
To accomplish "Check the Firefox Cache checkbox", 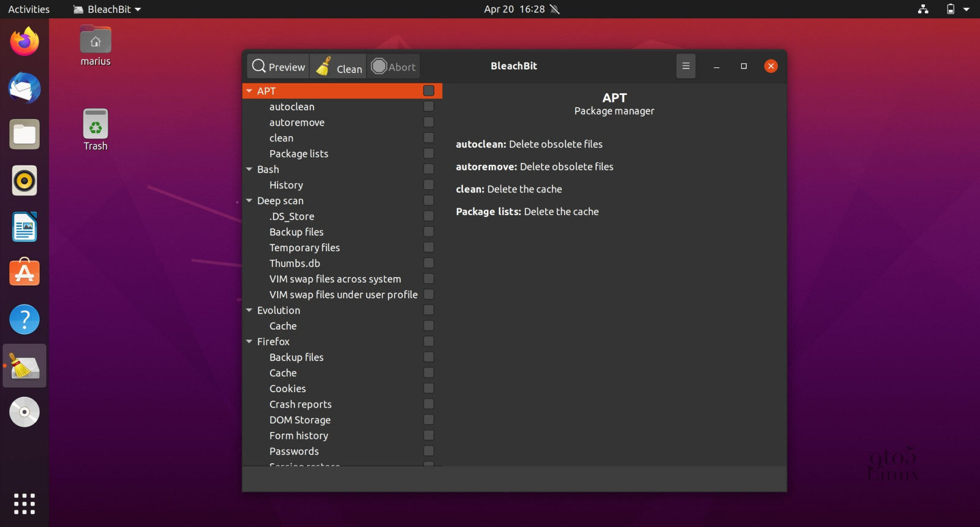I will click(x=429, y=373).
